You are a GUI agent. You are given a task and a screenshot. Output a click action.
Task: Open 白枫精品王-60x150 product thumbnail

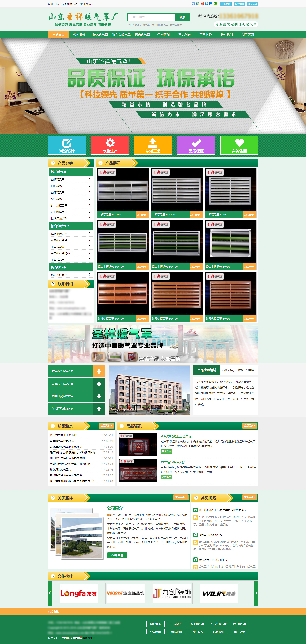pos(123,190)
